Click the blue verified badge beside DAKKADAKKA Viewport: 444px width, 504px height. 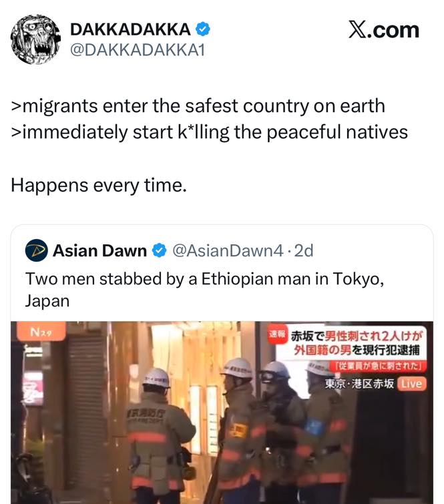[x=203, y=29]
